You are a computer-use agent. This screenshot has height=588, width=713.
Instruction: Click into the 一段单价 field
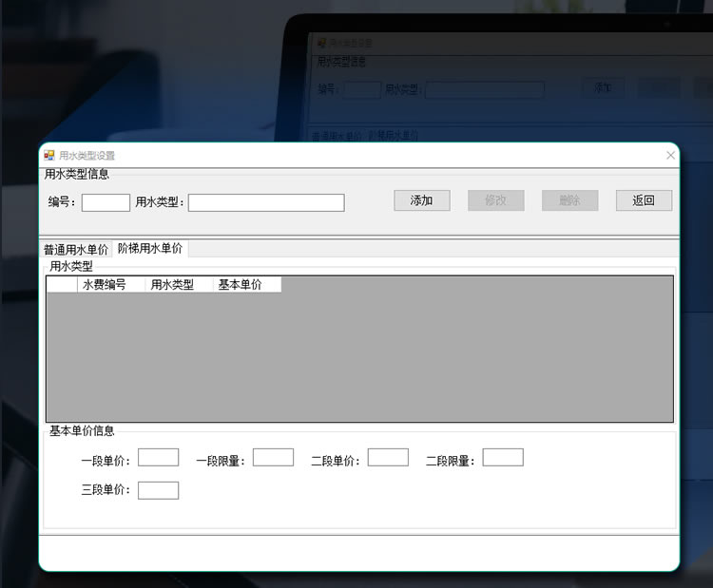coord(158,458)
